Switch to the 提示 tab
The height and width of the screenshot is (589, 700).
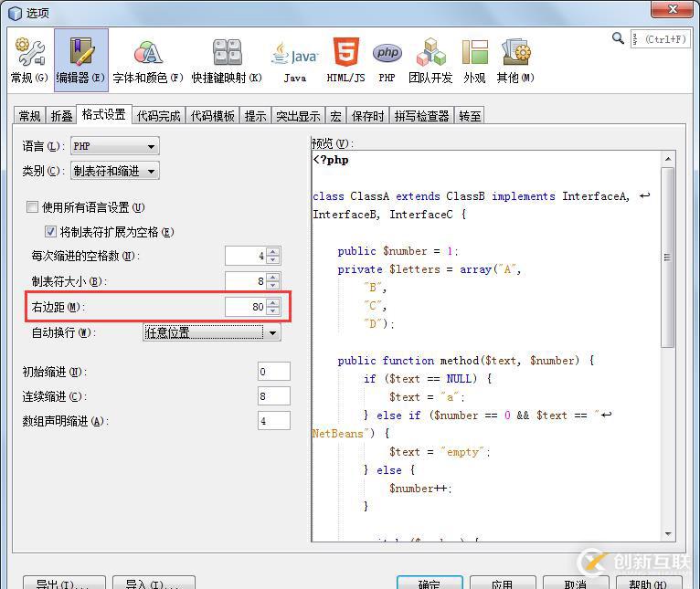[x=255, y=117]
